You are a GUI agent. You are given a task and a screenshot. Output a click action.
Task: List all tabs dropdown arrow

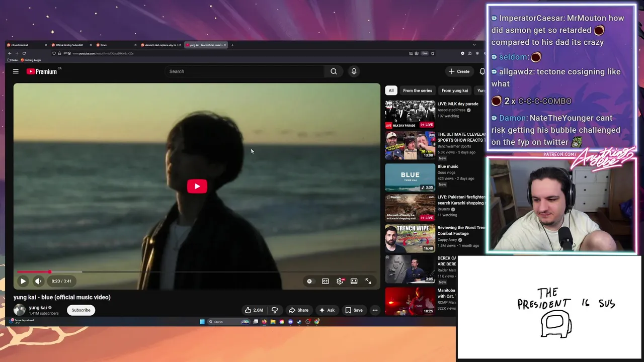coord(474,45)
